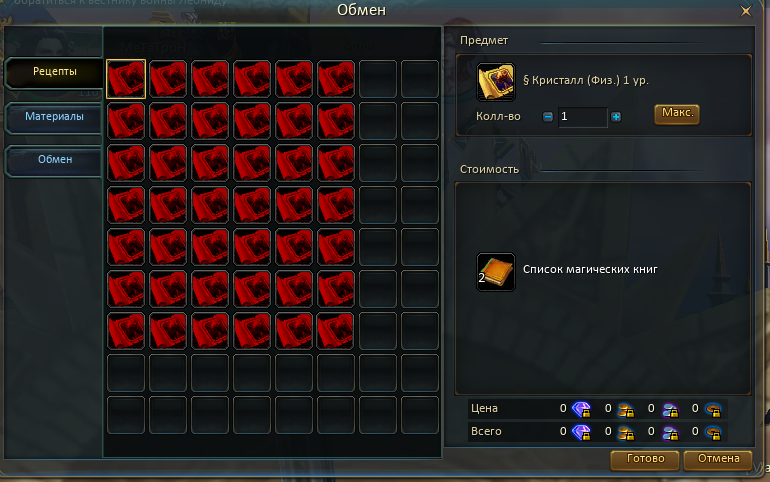The width and height of the screenshot is (770, 482).
Task: Switch to the Обмен side tab
Action: pyautogui.click(x=54, y=160)
